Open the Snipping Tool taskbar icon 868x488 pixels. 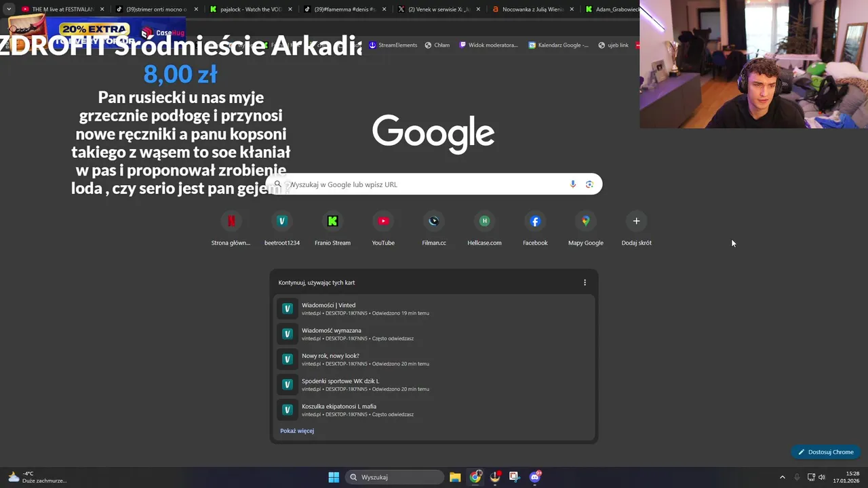514,477
